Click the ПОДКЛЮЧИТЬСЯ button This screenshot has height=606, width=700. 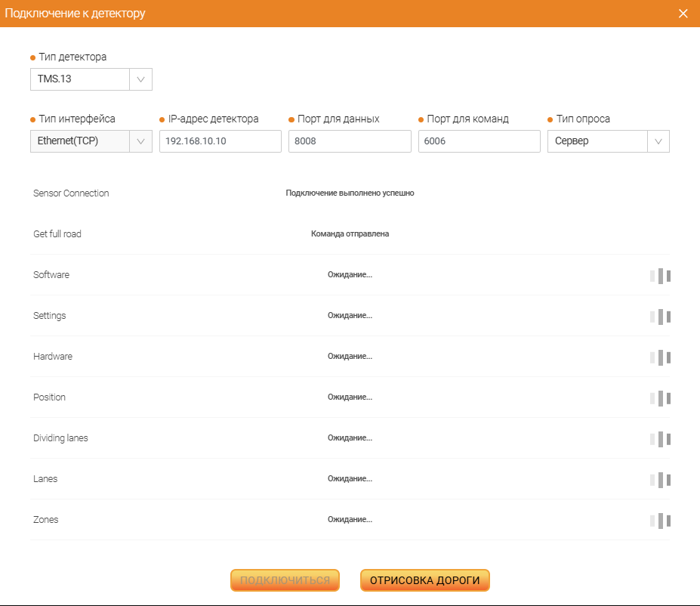click(285, 580)
